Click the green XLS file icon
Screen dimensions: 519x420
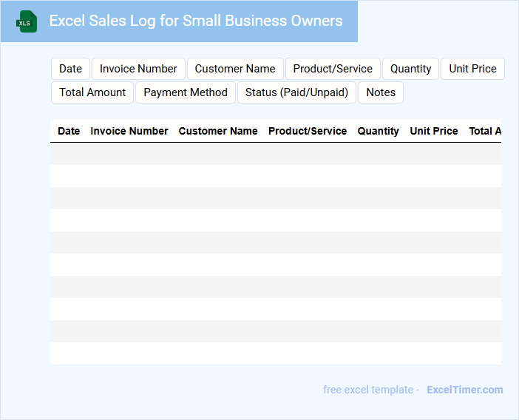coord(27,21)
